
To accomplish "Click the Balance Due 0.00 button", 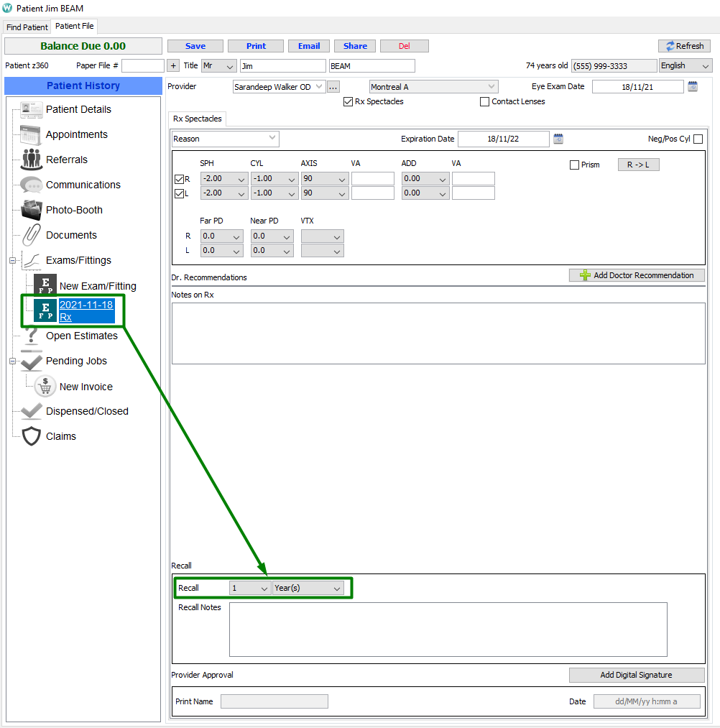I will coord(83,46).
